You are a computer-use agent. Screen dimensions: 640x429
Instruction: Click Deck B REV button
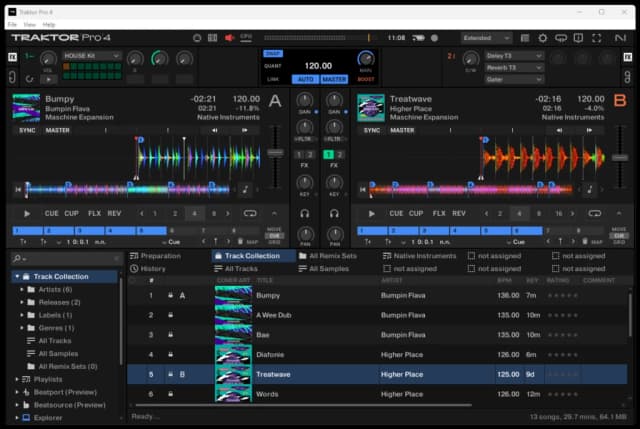tap(459, 213)
